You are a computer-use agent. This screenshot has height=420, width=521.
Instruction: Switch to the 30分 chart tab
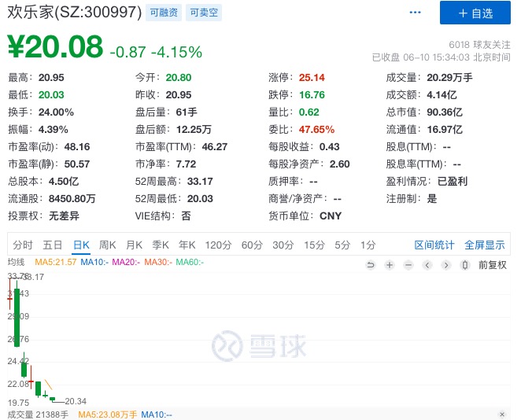tap(283, 245)
